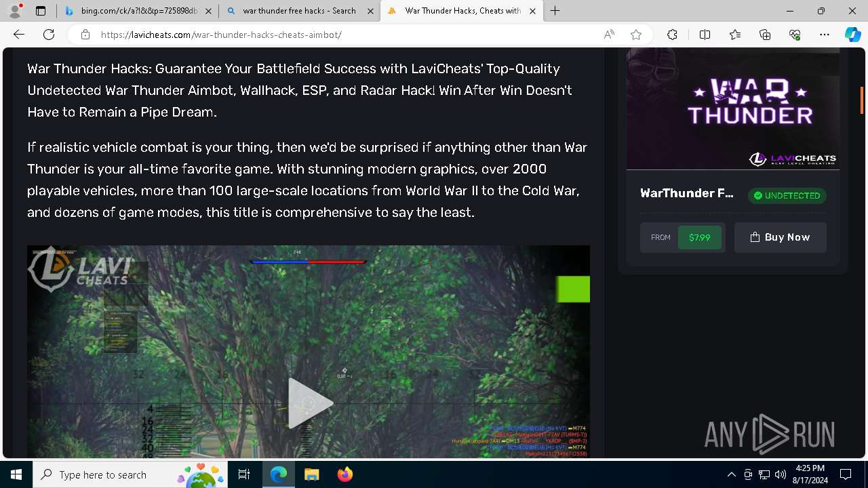Enable split screen view
The image size is (868, 488).
(705, 35)
